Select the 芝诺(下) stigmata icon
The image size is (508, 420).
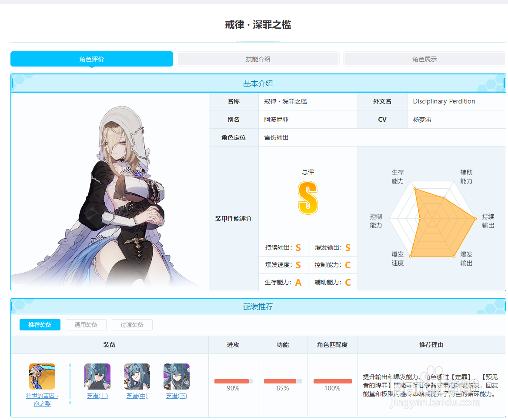tap(176, 376)
